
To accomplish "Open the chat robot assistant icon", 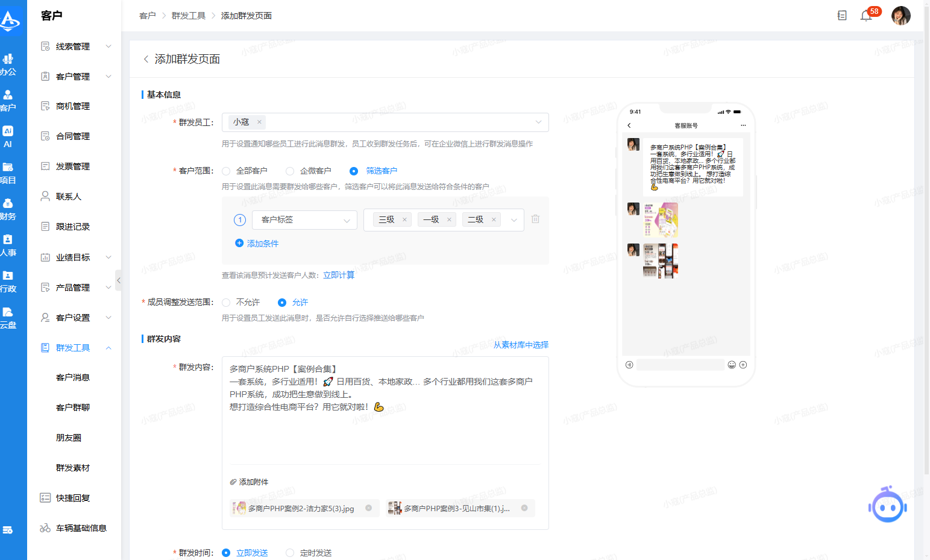I will [x=887, y=505].
